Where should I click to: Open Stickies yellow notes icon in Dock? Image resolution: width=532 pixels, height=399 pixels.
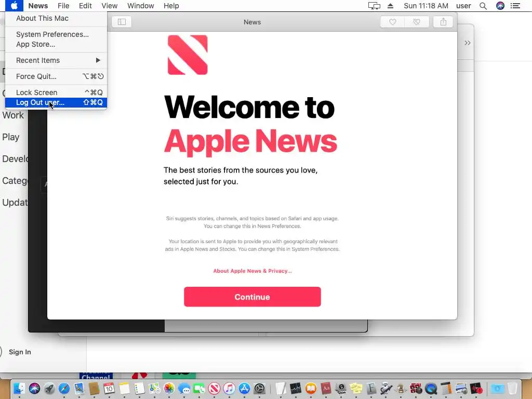356,389
